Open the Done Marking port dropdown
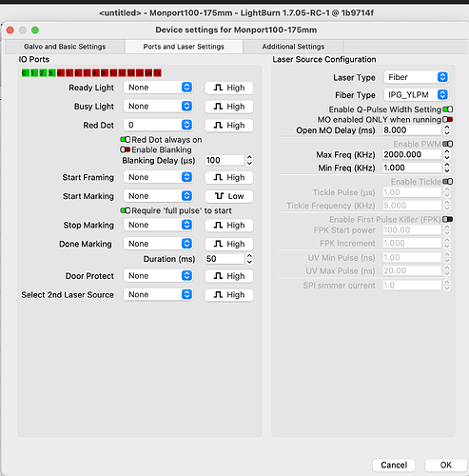Image resolution: width=469 pixels, height=476 pixels. pyautogui.click(x=158, y=244)
